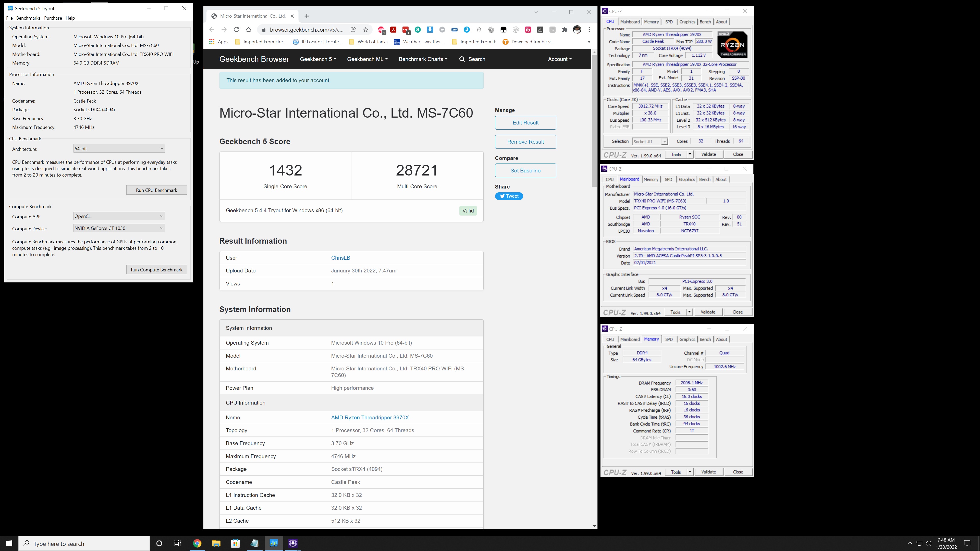
Task: Open the Benchmarks menu in Geekbench
Action: coord(28,18)
